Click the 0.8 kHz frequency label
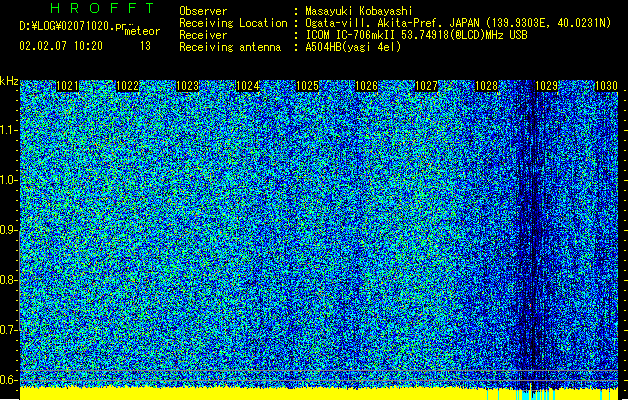Screen dimensions: 629x400 [x=9, y=280]
